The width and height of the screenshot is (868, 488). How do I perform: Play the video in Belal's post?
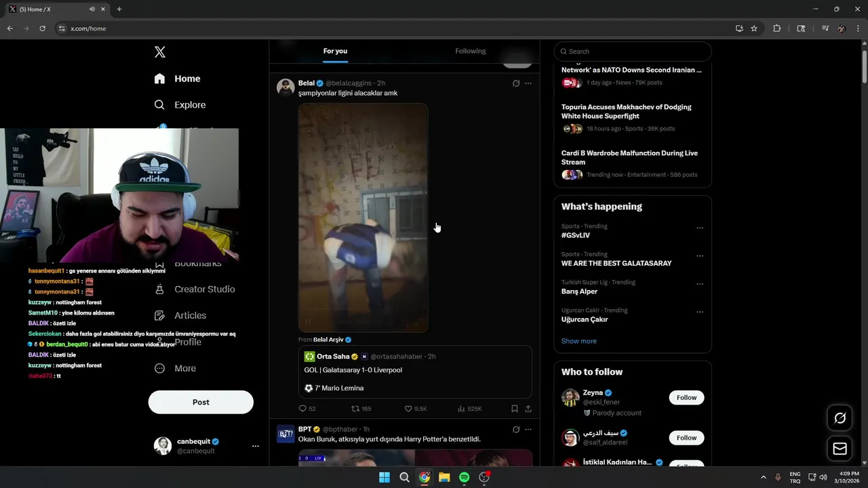(x=363, y=218)
